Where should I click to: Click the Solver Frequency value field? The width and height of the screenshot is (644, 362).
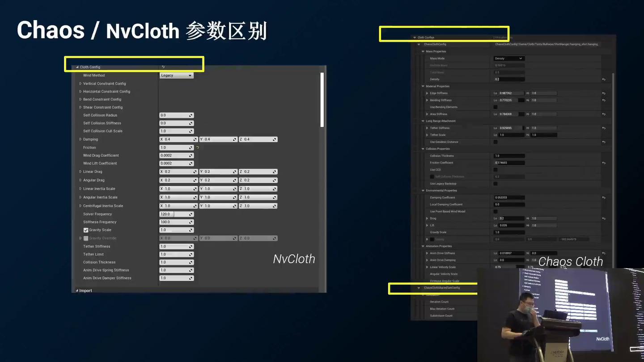click(x=176, y=214)
